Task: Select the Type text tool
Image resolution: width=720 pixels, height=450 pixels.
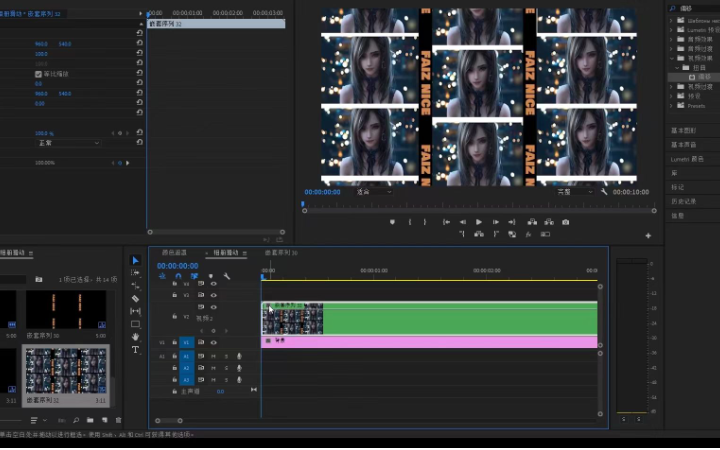Action: click(x=135, y=350)
